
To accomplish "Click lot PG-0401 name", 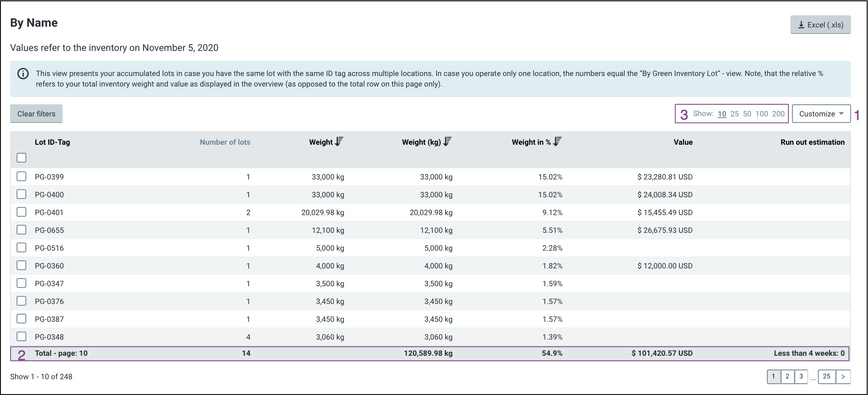I will coord(49,213).
